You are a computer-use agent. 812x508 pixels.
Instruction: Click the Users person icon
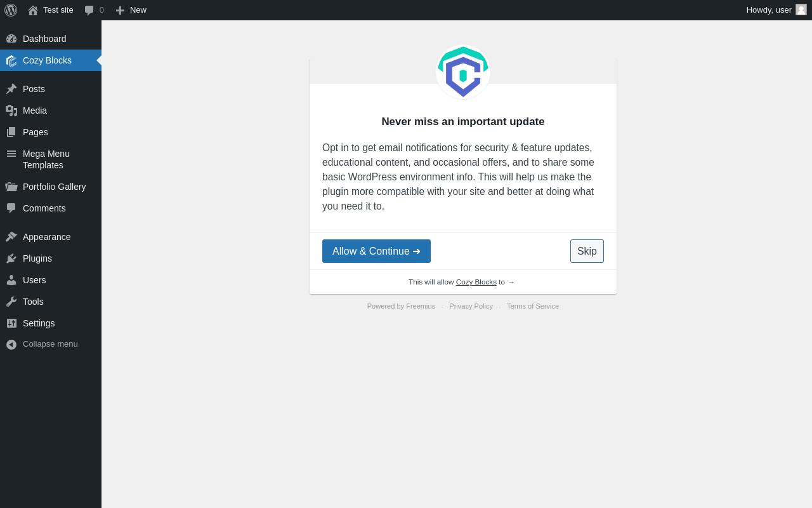11,280
